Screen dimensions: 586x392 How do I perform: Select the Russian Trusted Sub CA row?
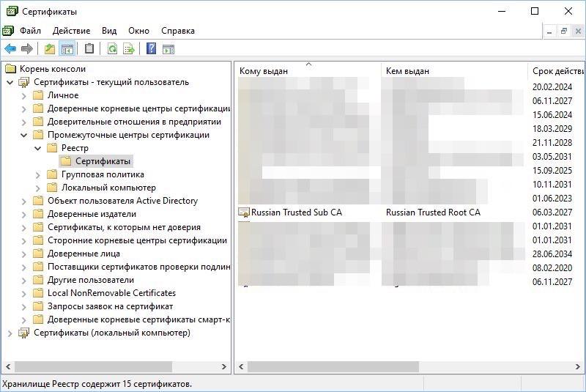point(410,212)
